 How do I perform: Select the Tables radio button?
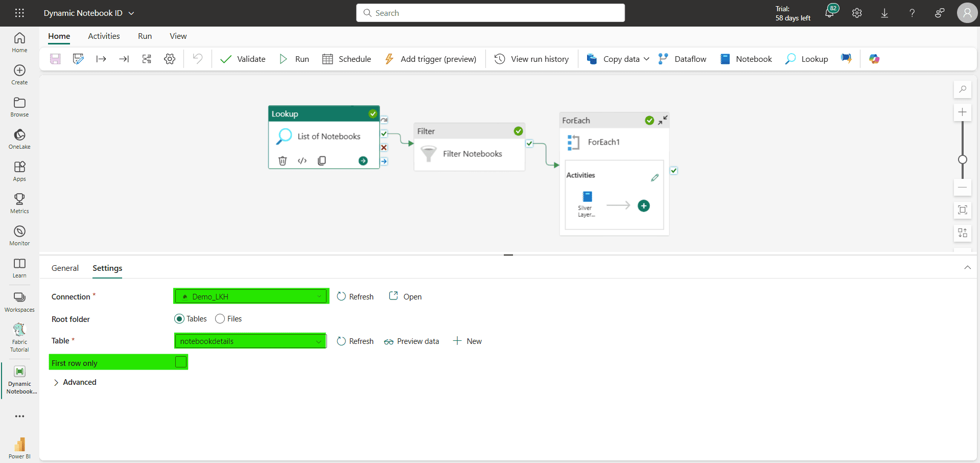[x=179, y=319]
